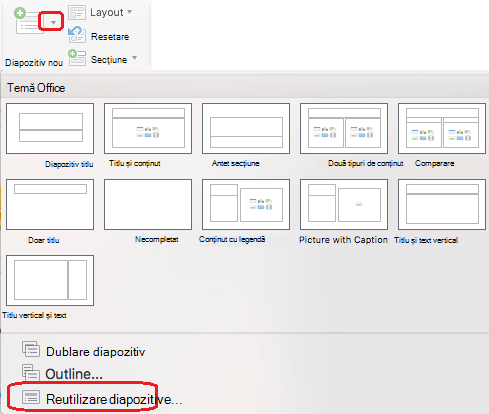Click the Secțiune text label
Image resolution: width=489 pixels, height=414 pixels.
point(109,60)
